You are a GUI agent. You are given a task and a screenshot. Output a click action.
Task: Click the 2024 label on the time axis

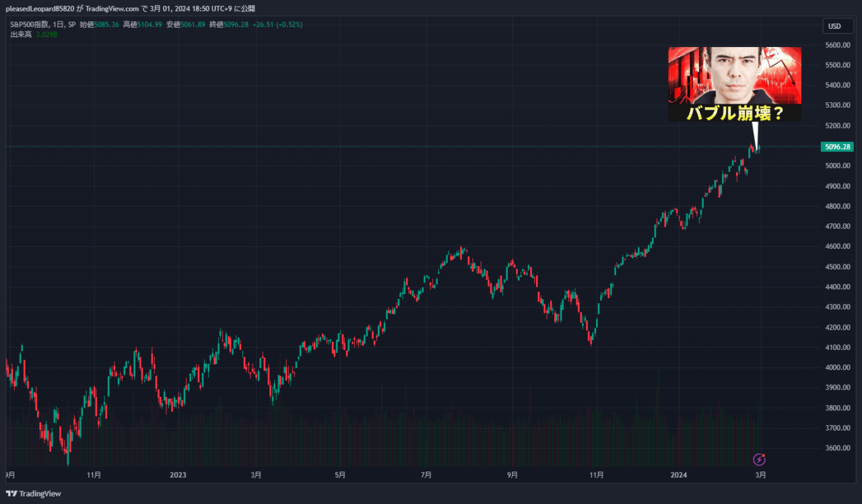tap(678, 474)
